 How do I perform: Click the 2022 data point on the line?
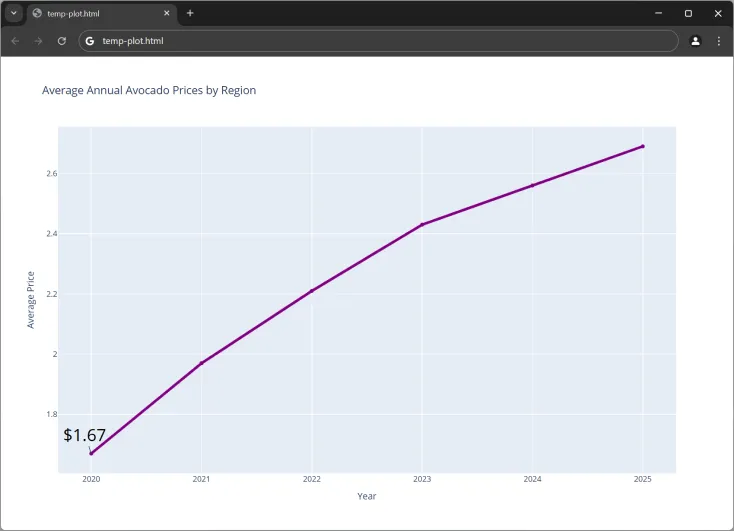click(312, 291)
